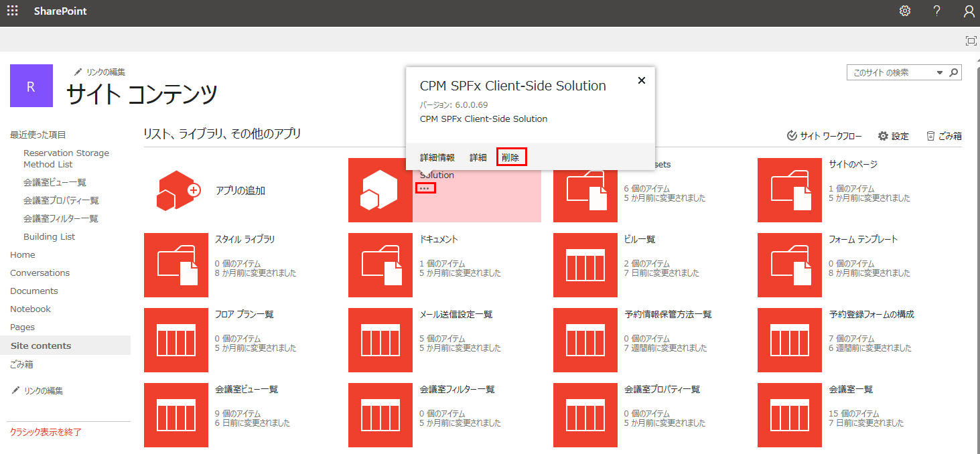Image resolution: width=980 pixels, height=454 pixels.
Task: Click 詳細情報 in the callout
Action: [437, 157]
